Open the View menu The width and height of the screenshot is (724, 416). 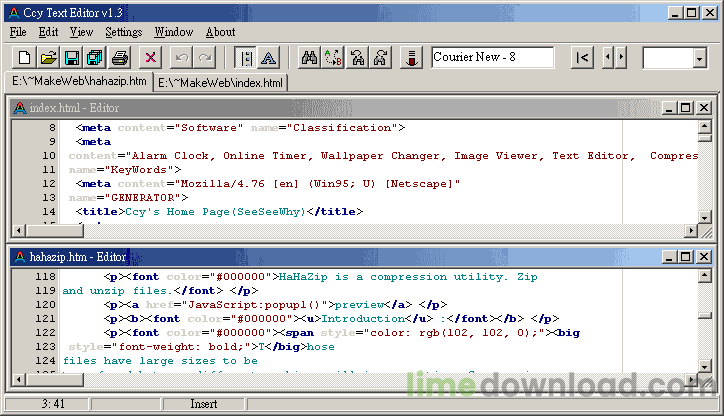click(x=81, y=32)
